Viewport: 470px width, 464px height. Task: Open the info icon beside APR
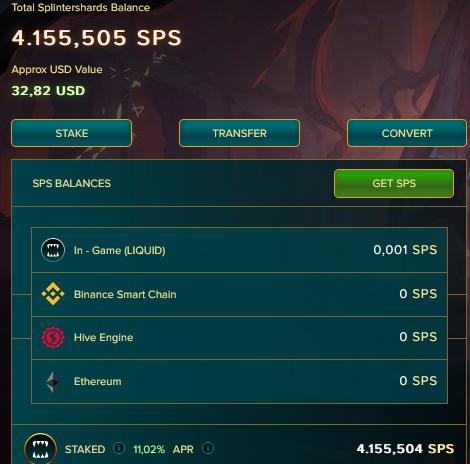tap(208, 448)
